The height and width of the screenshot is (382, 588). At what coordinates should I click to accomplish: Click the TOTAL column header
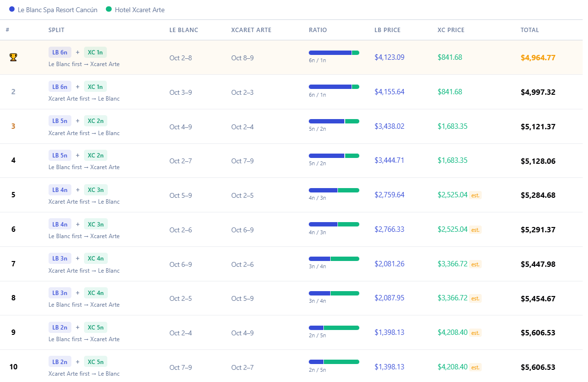pyautogui.click(x=530, y=30)
